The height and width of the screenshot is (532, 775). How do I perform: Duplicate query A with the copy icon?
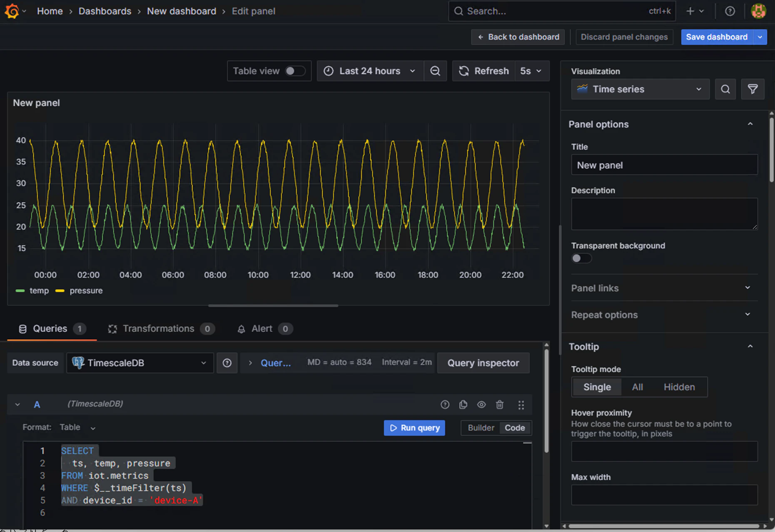[463, 405]
